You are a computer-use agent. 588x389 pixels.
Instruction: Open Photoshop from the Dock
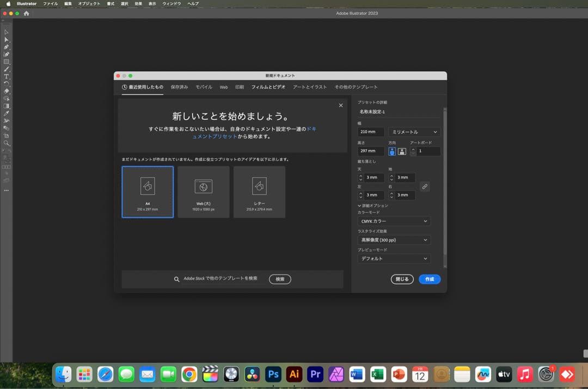click(x=273, y=374)
